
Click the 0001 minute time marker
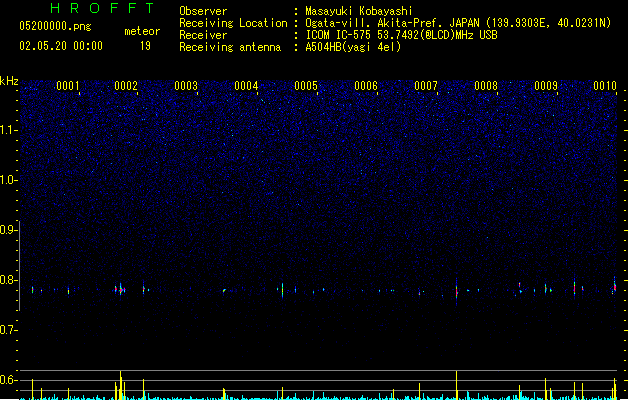pos(68,86)
